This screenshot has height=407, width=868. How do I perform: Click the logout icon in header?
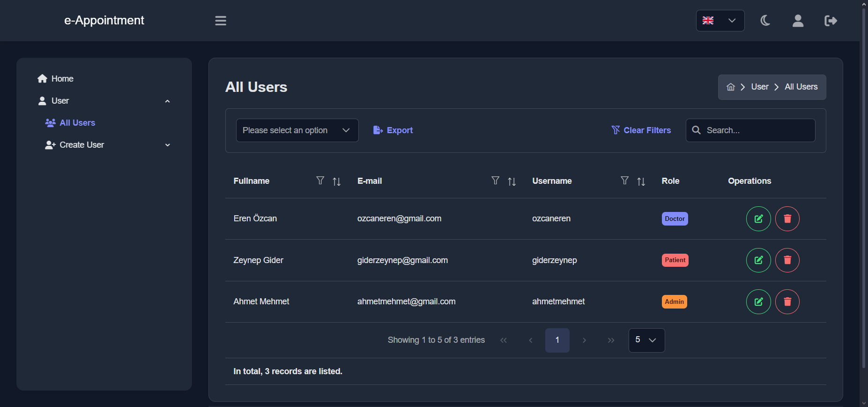(x=831, y=21)
